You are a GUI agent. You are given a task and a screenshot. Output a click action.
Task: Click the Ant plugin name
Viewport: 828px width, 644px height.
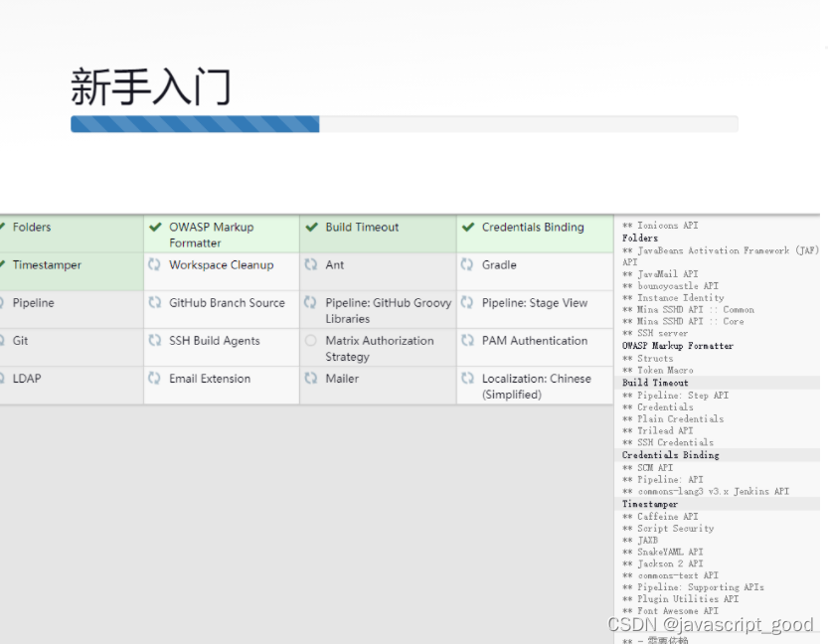[x=334, y=265]
